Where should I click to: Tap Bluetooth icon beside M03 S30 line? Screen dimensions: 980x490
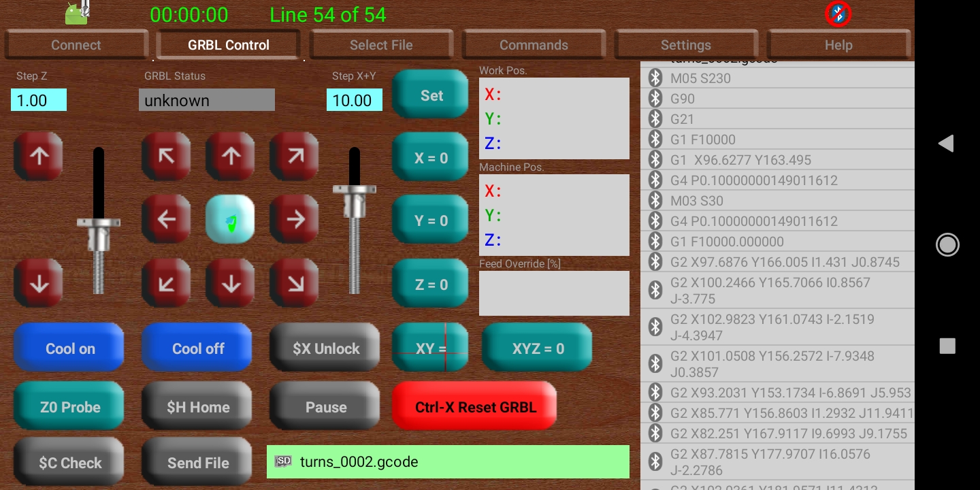coord(655,201)
